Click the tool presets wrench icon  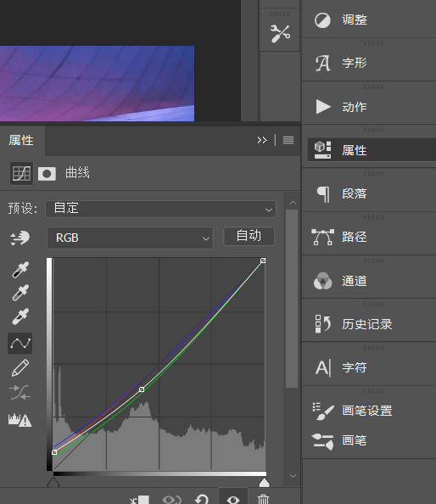click(280, 33)
